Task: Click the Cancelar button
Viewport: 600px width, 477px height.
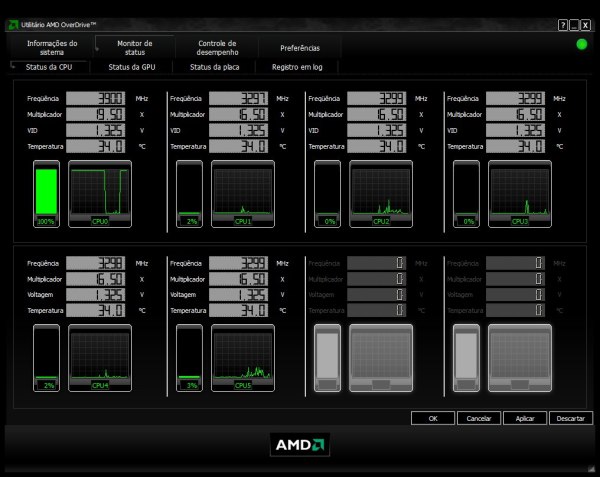Action: click(479, 418)
